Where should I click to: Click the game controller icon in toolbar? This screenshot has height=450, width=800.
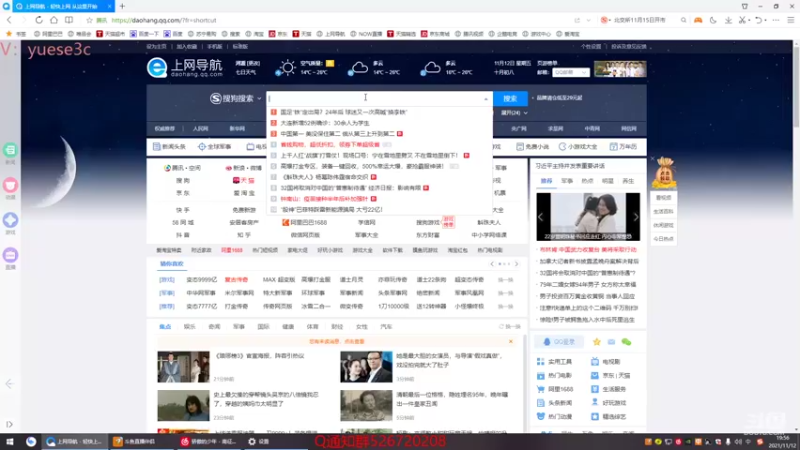[698, 20]
